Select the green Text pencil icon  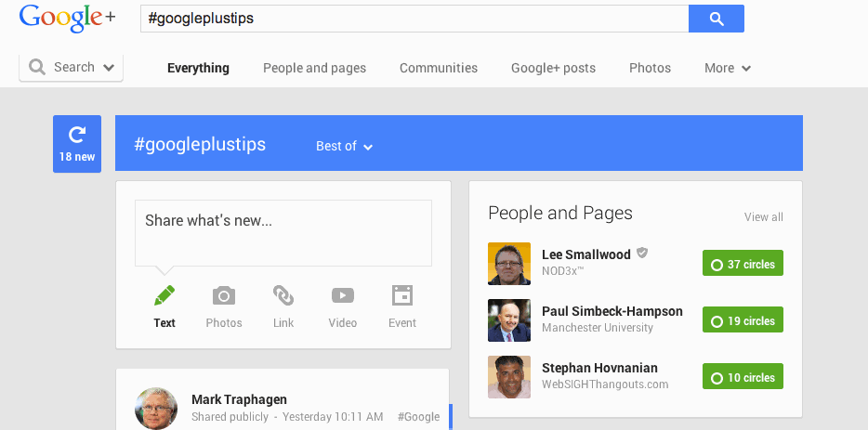click(x=164, y=296)
